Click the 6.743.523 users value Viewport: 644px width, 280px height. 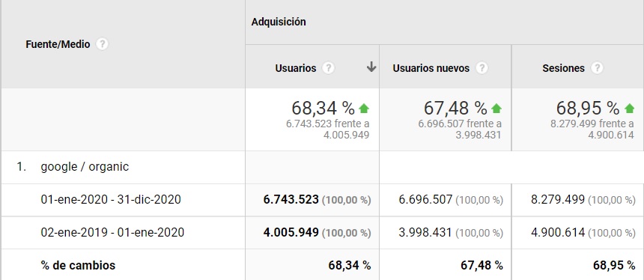coord(291,200)
